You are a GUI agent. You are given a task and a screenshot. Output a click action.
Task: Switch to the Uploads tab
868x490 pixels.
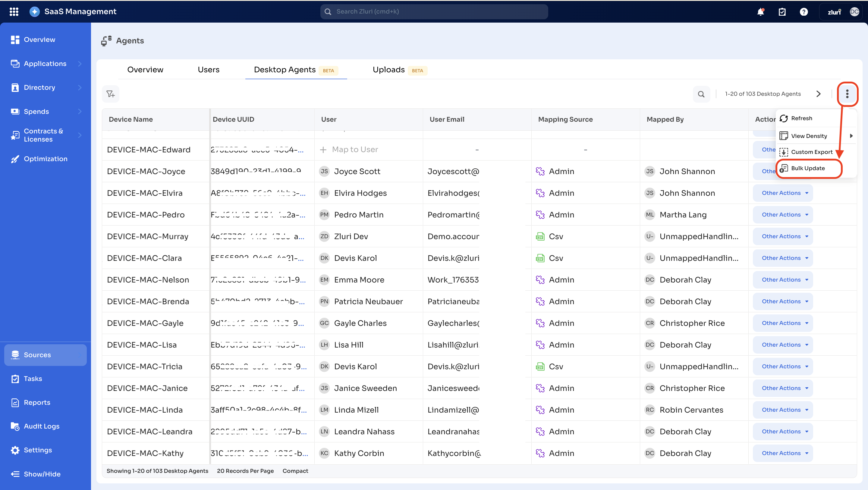point(388,70)
